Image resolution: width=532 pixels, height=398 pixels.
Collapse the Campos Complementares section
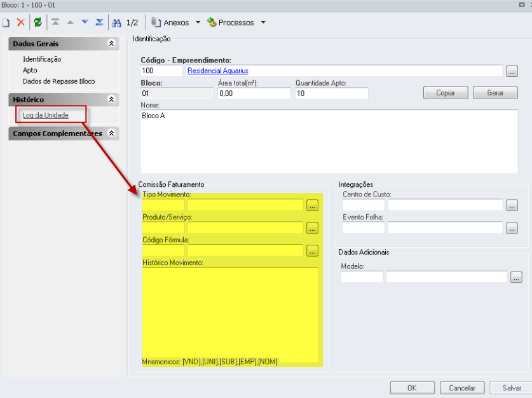pyautogui.click(x=111, y=133)
